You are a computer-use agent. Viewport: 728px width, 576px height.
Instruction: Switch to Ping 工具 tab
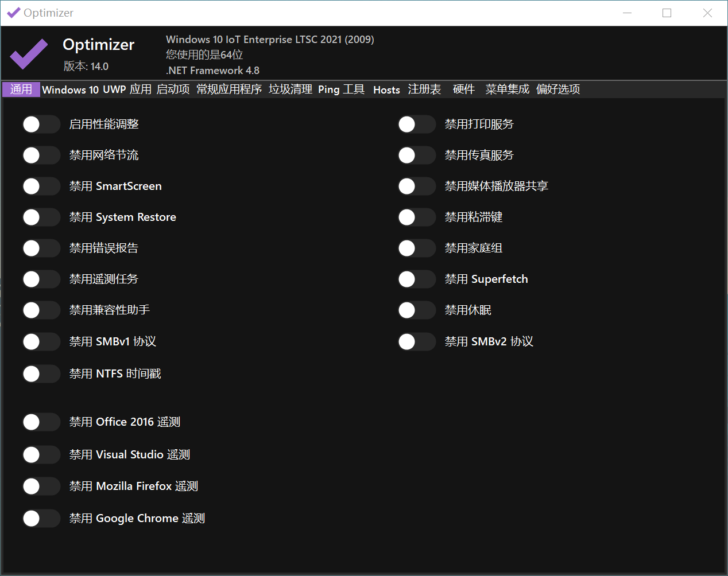point(341,89)
